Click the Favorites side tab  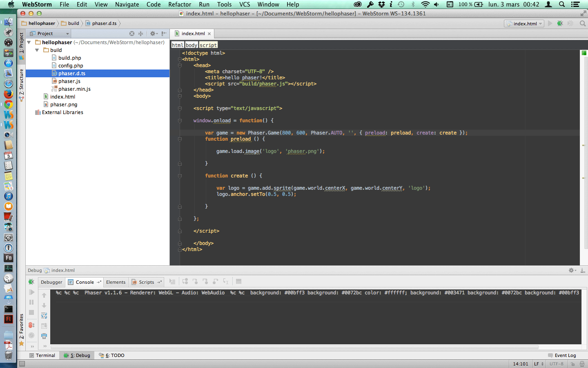[21, 330]
